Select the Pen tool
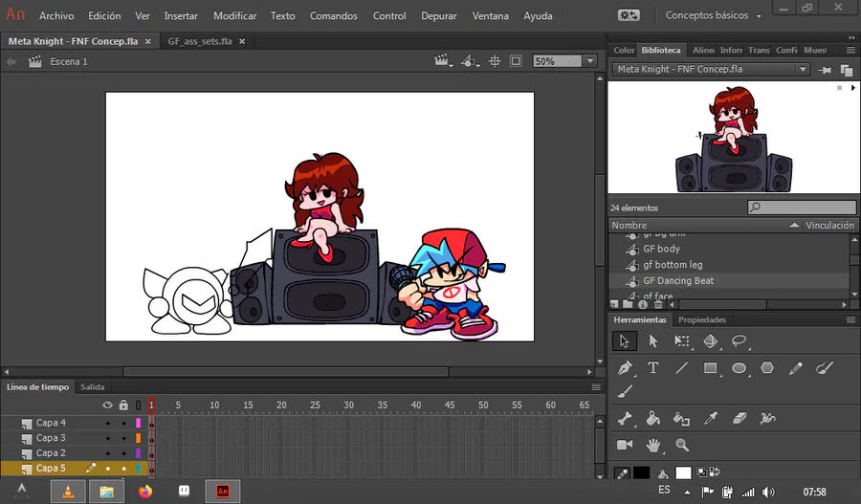861x504 pixels. tap(625, 368)
